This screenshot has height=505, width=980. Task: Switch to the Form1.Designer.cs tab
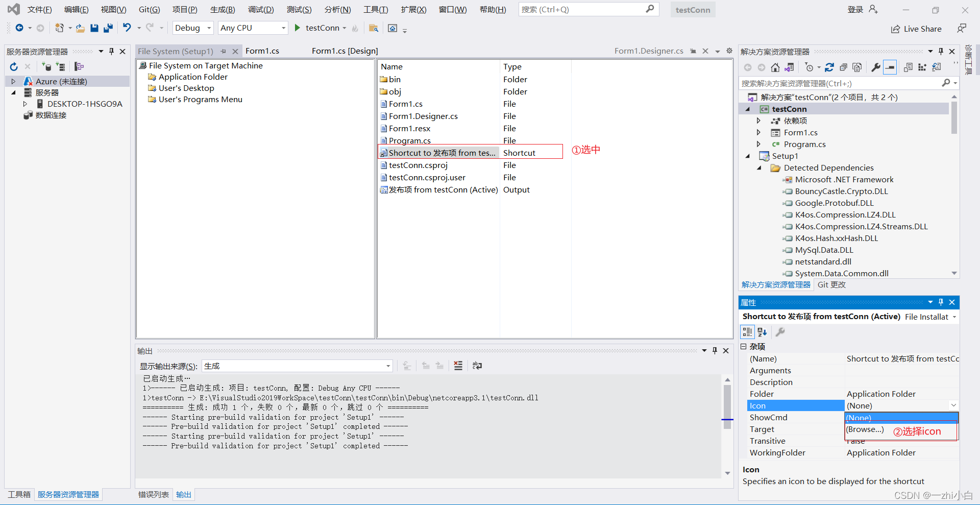pyautogui.click(x=649, y=51)
